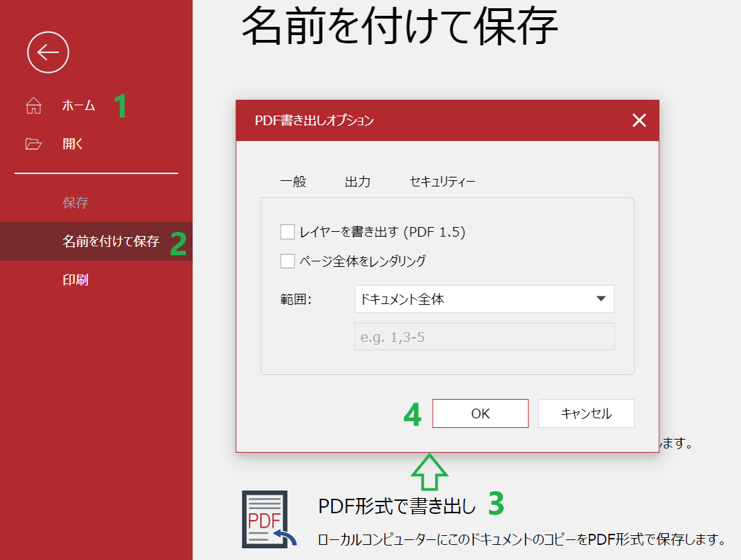
Task: Click the PDF export description text ローカルコンピューター
Action: pyautogui.click(x=522, y=539)
